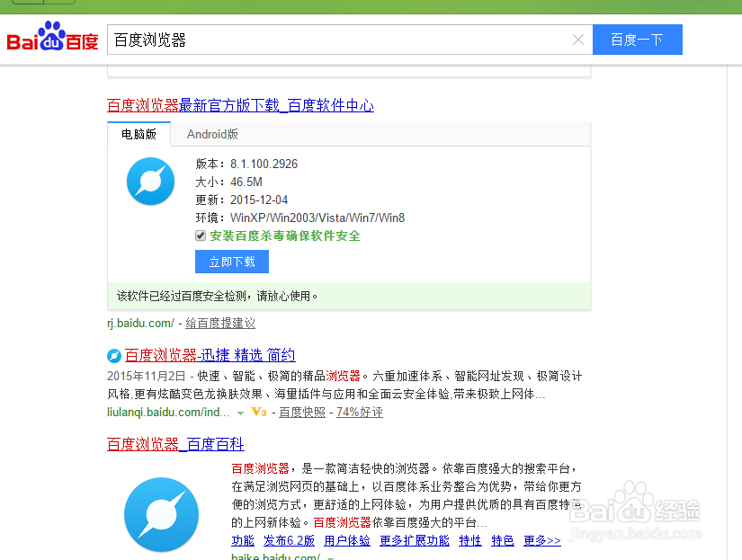742x560 pixels.
Task: Open the 特色 sub-link
Action: click(503, 540)
